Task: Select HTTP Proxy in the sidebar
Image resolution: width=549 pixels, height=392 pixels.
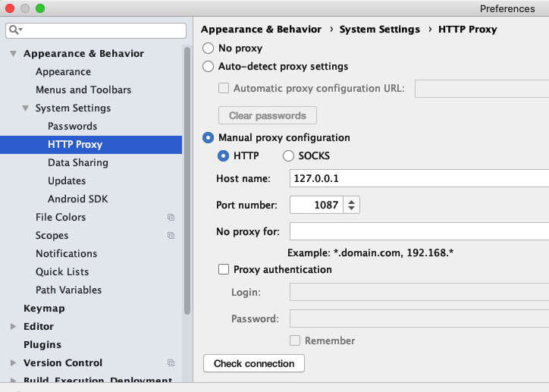Action: pyautogui.click(x=91, y=145)
